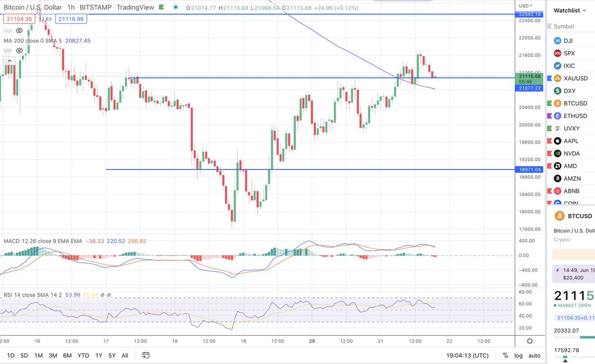This screenshot has height=364, width=595.
Task: Click the Ethereum icon beside ETHUSD
Action: tap(557, 116)
